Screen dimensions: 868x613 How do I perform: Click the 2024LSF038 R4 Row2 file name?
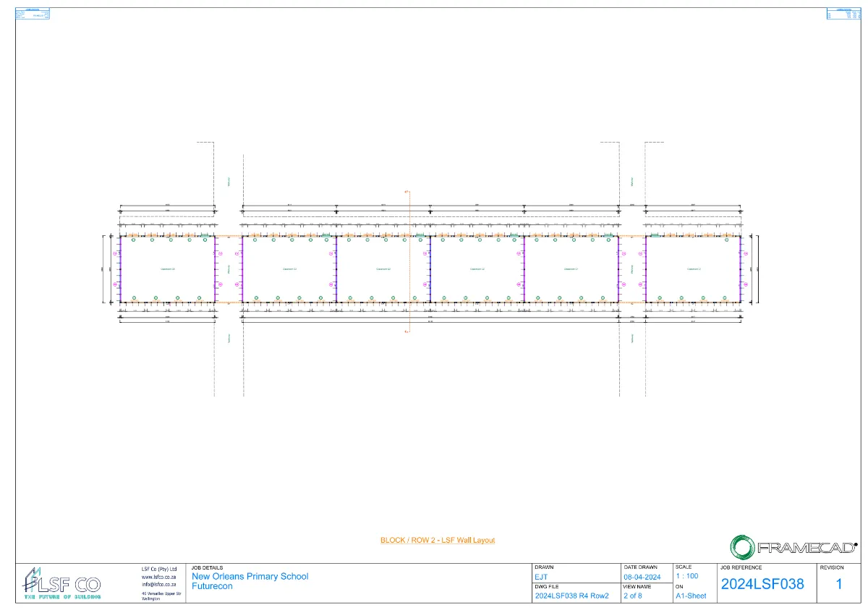pos(571,596)
